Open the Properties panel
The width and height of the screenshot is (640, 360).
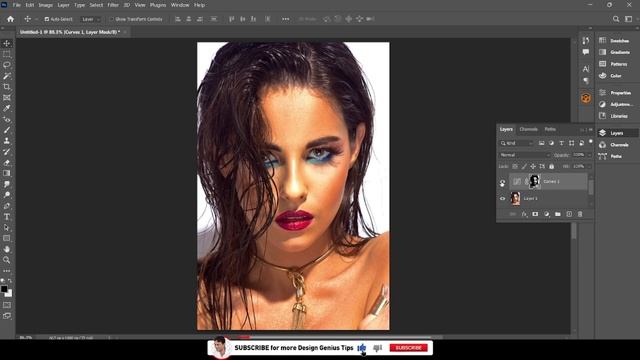pos(615,93)
